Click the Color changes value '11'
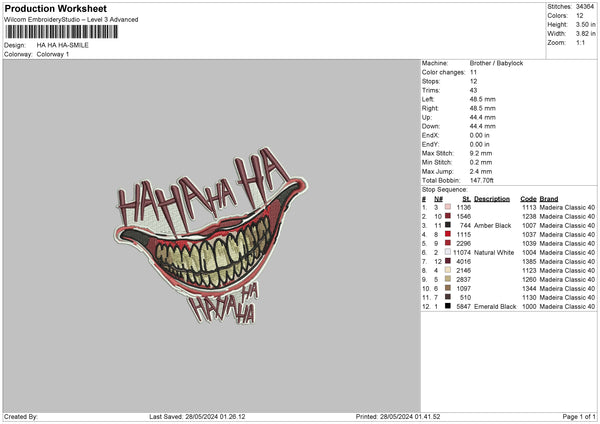 [x=473, y=72]
